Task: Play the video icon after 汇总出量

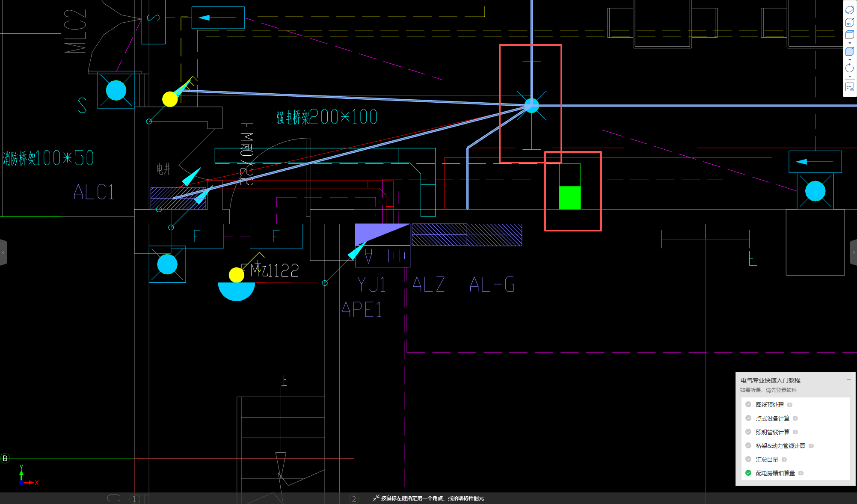Action: [784, 460]
